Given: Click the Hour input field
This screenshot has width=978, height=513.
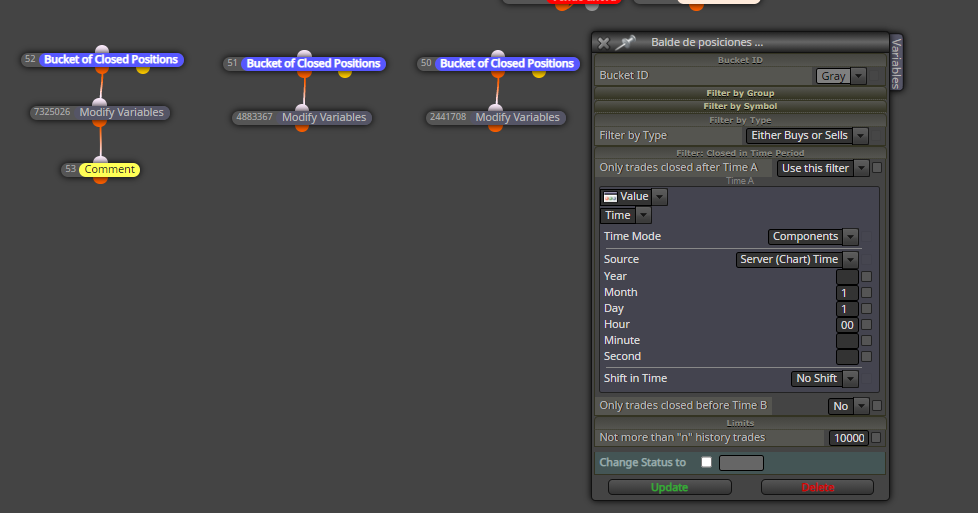Looking at the screenshot, I should point(847,325).
